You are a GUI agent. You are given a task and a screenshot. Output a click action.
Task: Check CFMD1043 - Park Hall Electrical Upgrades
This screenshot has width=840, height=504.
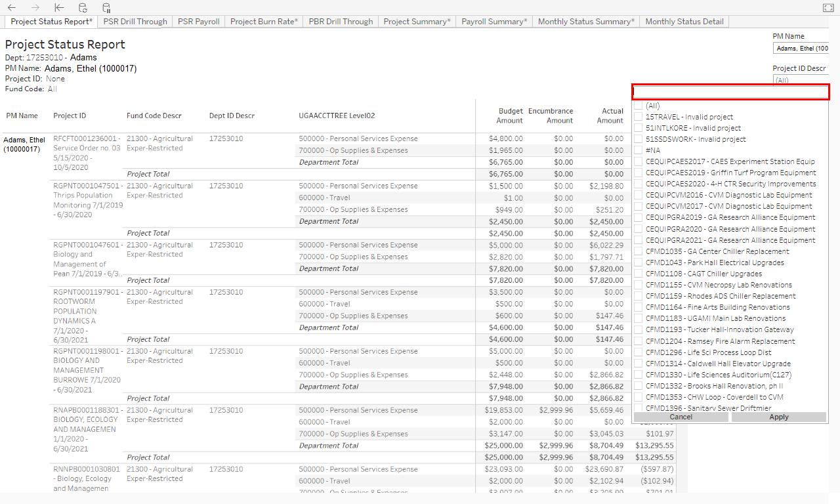coord(638,262)
